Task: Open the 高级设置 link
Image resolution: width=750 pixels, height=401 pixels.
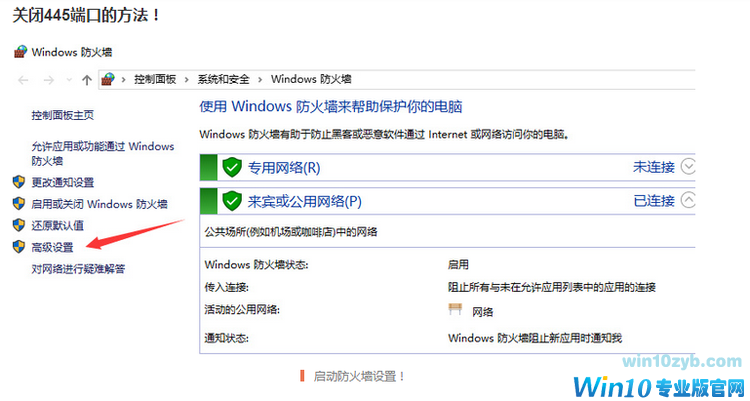Action: [x=53, y=247]
